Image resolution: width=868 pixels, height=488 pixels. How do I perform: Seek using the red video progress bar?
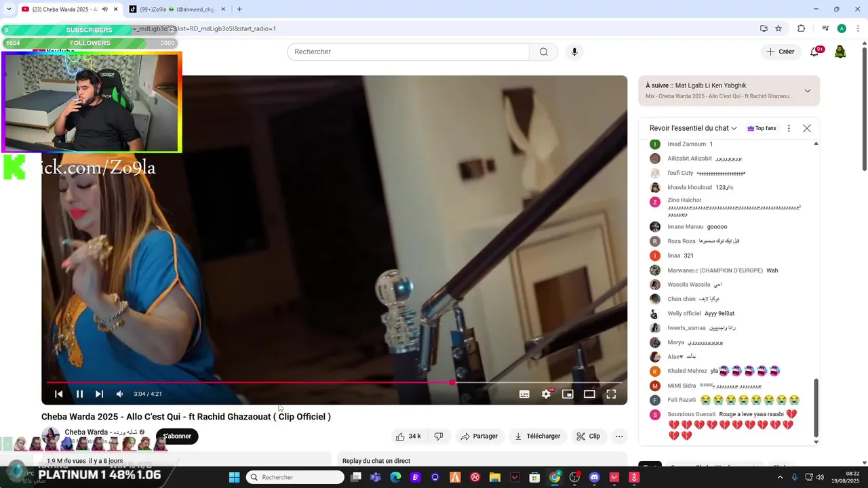pyautogui.click(x=334, y=382)
